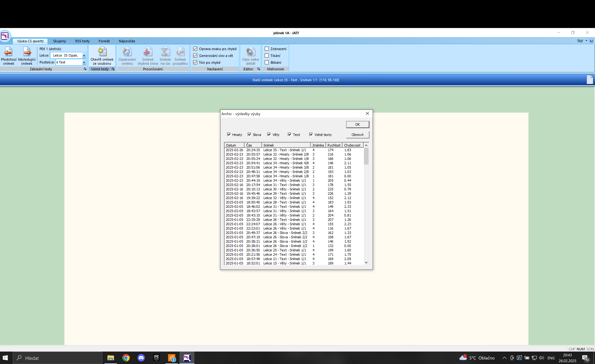The width and height of the screenshot is (595, 364).
Task: Expand the Podlekce dropdown
Action: [84, 62]
